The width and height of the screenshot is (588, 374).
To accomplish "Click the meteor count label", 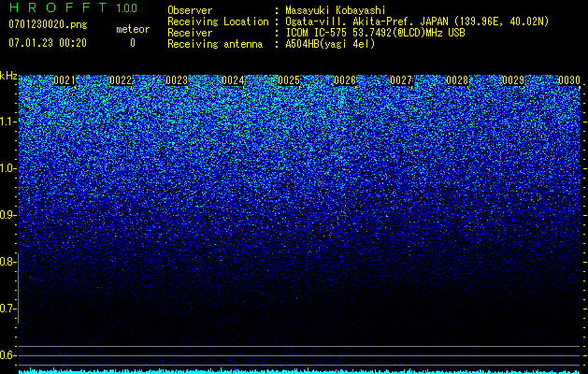I will [133, 29].
